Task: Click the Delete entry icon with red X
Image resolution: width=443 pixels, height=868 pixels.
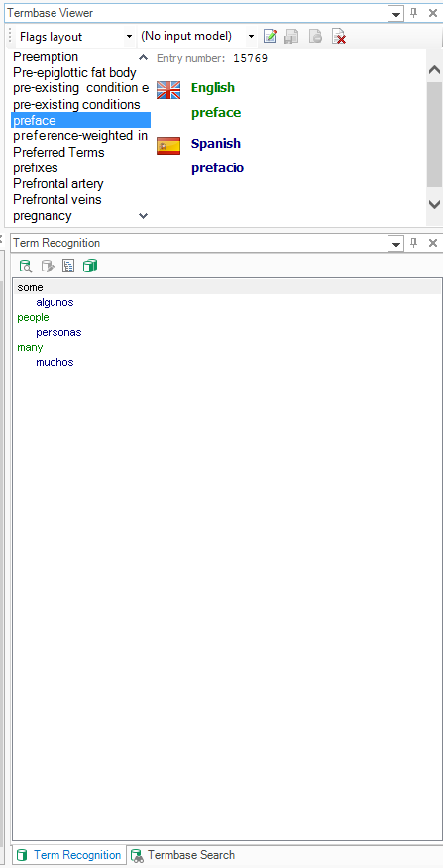Action: click(339, 37)
